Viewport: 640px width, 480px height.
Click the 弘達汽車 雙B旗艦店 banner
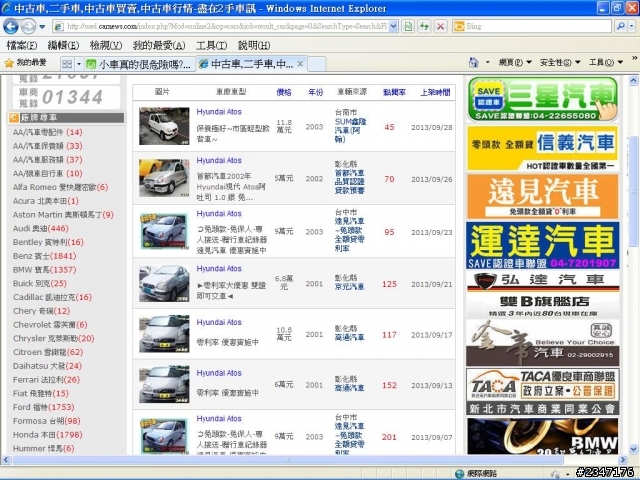[542, 294]
